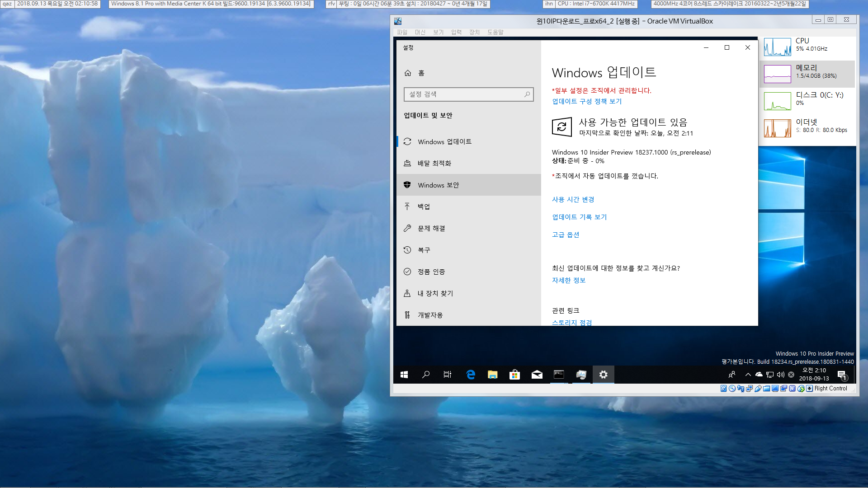Viewport: 868px width, 488px height.
Task: Open Task View on guest taskbar
Action: click(448, 375)
